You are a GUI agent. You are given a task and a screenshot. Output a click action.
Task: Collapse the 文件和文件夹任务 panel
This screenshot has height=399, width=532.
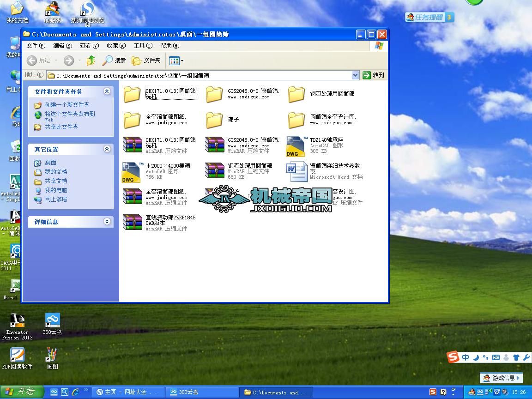pos(107,91)
